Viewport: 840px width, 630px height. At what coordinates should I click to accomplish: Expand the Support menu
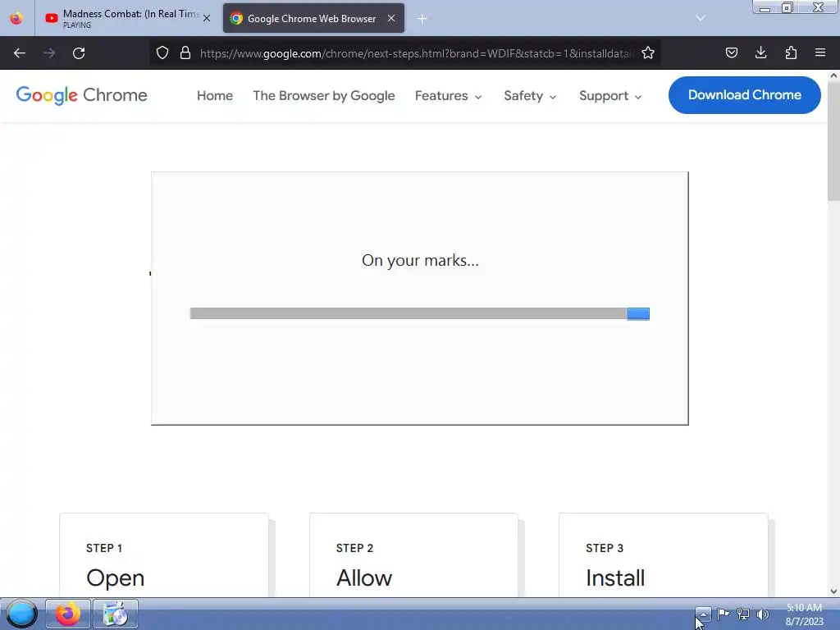point(610,95)
